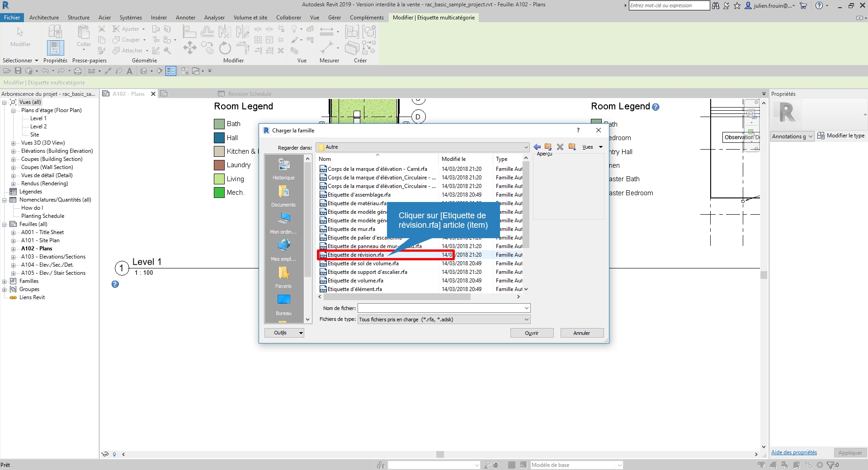Toggle the highlighted thin lines button in quick toolbar
This screenshot has width=868, height=470.
point(170,71)
